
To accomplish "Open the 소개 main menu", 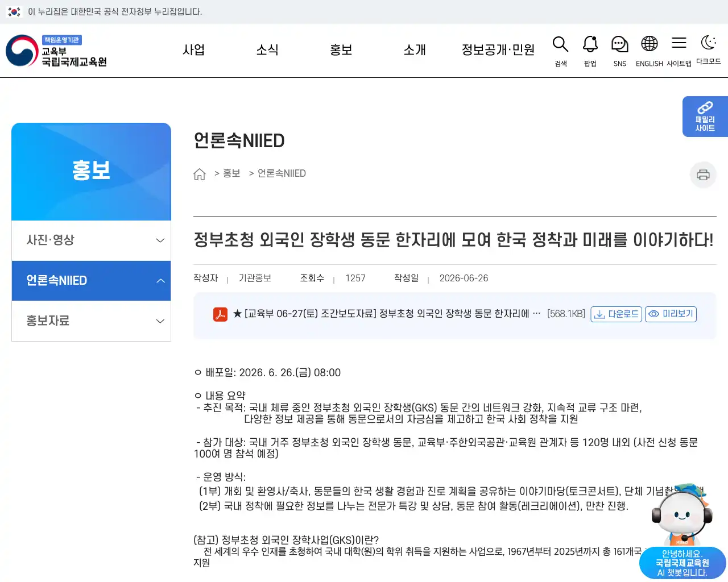I will click(415, 50).
